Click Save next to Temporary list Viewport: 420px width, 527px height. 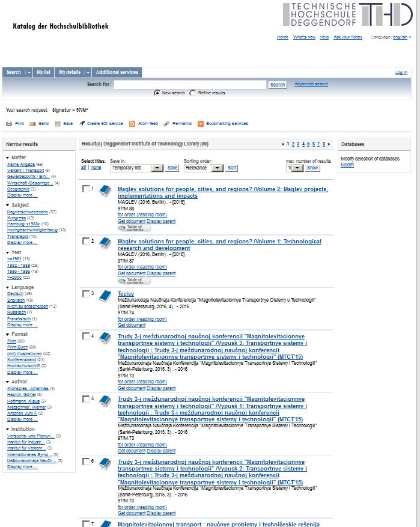point(172,168)
